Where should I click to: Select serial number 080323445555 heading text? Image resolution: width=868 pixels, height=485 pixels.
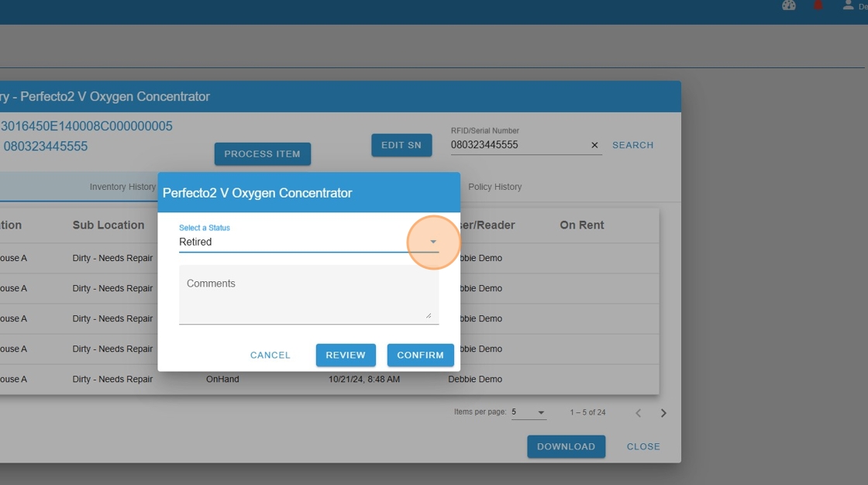click(x=46, y=146)
